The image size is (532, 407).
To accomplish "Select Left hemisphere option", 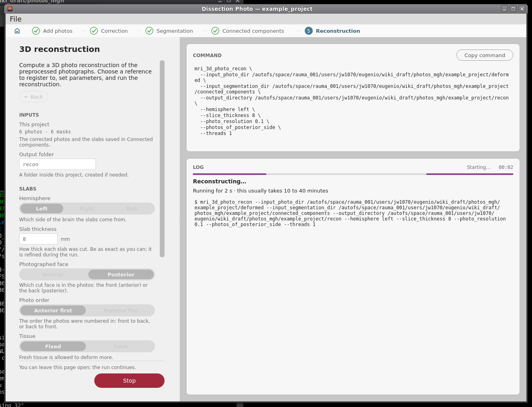I will point(42,208).
